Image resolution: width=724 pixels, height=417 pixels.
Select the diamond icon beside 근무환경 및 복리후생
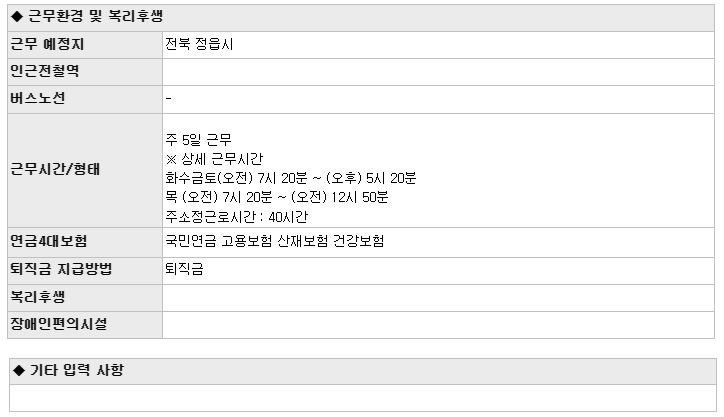(17, 17)
